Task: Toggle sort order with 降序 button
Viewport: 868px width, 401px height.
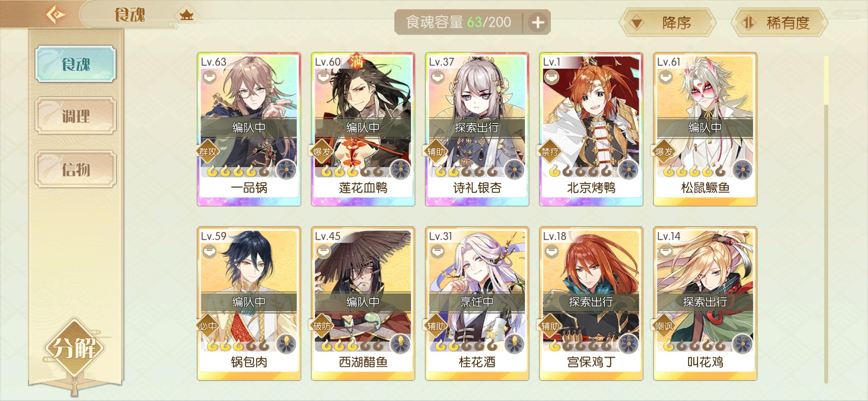Action: pos(667,23)
